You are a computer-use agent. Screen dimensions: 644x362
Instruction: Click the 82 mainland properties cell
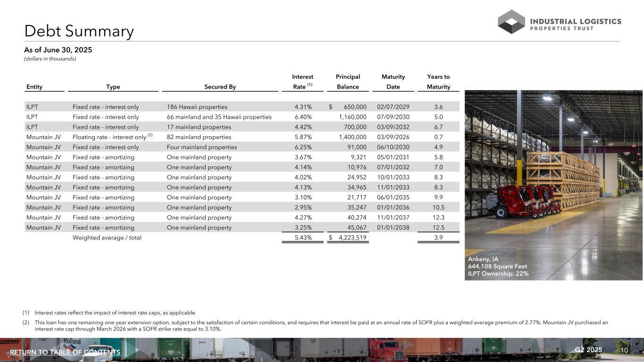[199, 137]
